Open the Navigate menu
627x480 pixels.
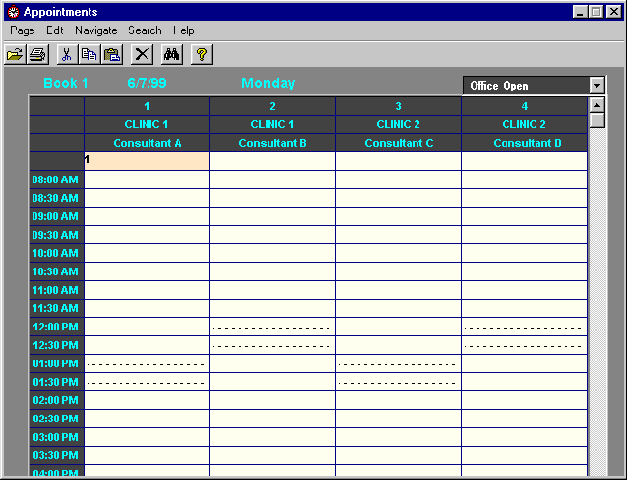point(96,30)
